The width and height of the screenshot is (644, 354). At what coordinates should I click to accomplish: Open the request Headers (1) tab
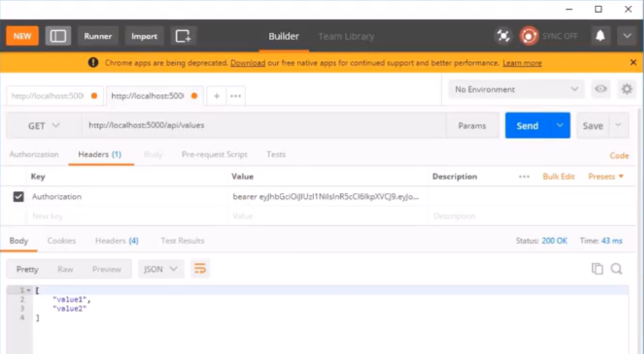click(100, 154)
